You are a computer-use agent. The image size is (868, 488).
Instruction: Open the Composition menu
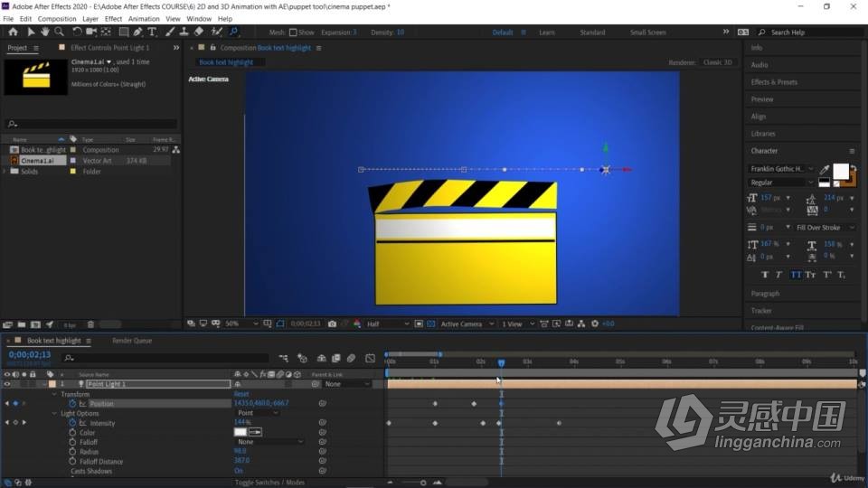point(56,19)
